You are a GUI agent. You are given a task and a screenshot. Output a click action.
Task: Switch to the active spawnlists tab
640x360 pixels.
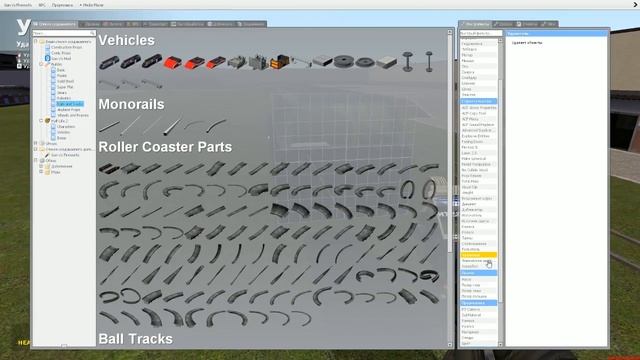55,24
